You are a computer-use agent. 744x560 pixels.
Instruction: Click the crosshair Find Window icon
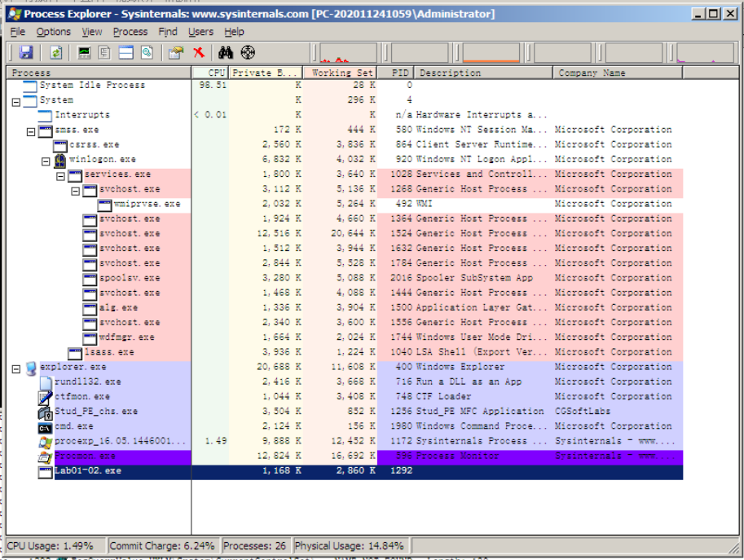coord(248,52)
